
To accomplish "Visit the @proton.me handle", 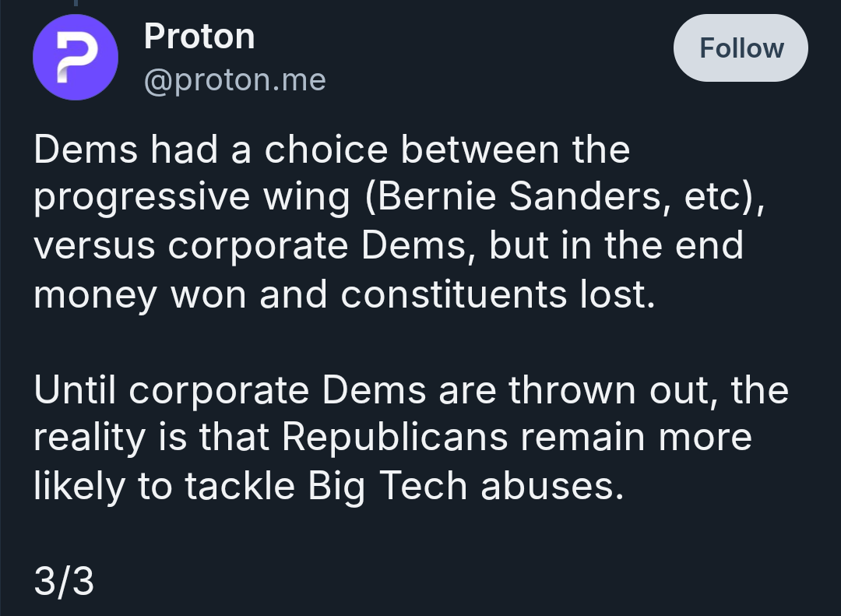I will coord(235,80).
